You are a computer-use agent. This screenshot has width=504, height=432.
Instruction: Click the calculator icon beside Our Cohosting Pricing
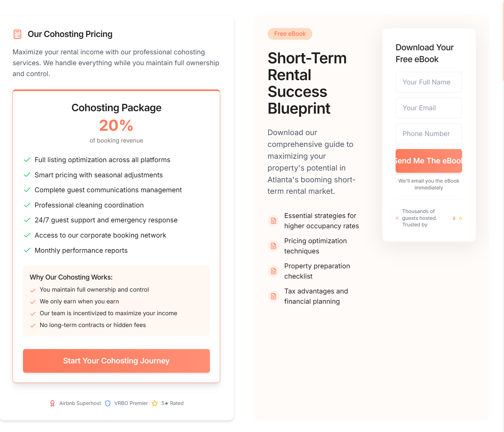[x=17, y=34]
